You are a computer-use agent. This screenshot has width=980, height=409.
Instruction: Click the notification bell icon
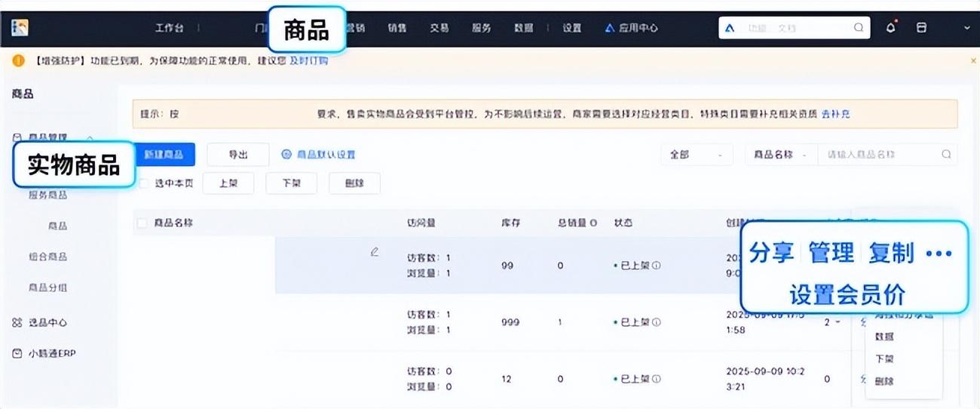[890, 28]
